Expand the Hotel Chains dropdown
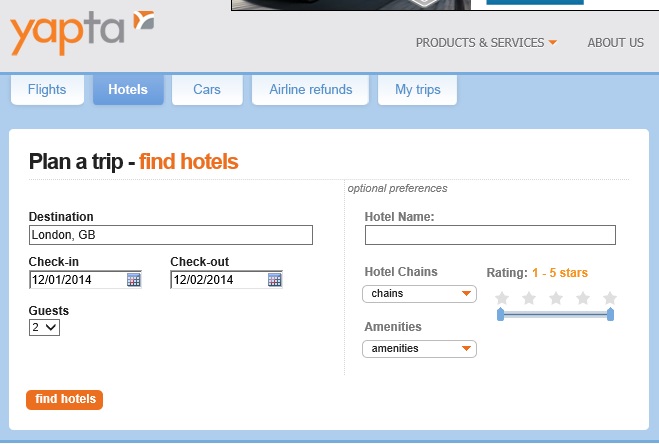659x444 pixels. (419, 294)
